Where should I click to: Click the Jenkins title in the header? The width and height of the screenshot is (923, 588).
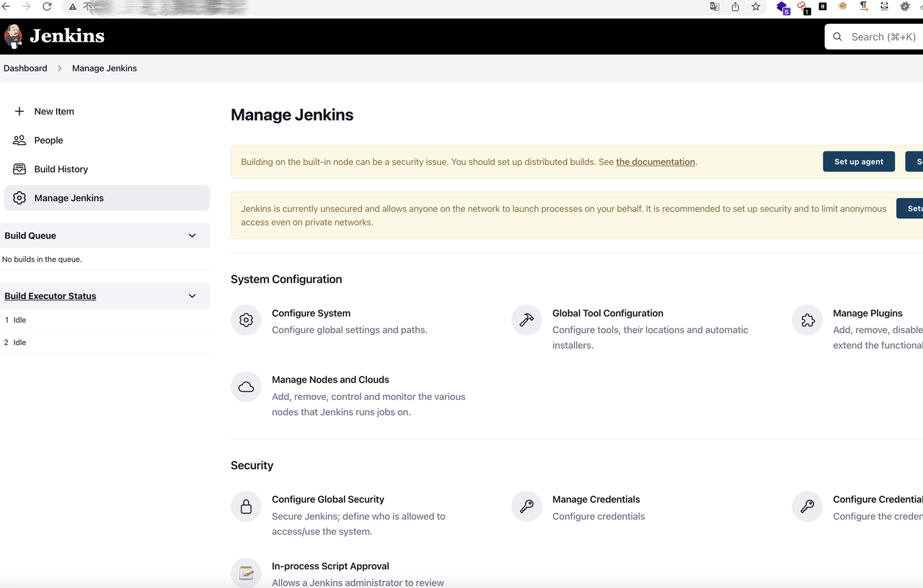(x=67, y=36)
